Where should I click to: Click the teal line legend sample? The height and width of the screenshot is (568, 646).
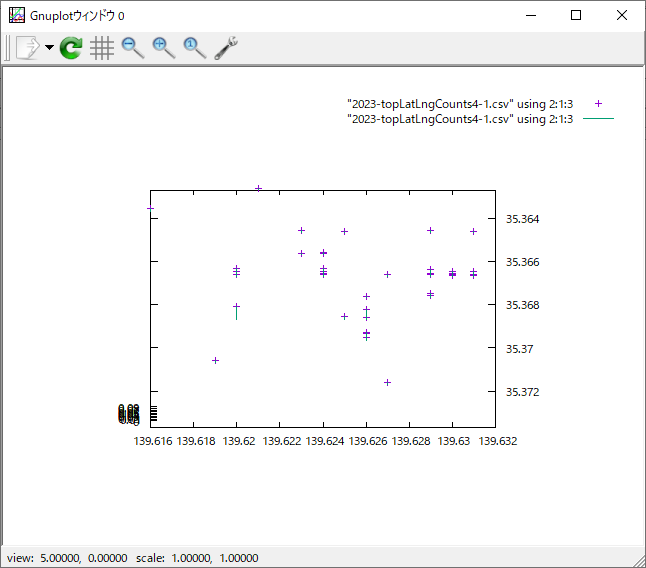point(598,119)
